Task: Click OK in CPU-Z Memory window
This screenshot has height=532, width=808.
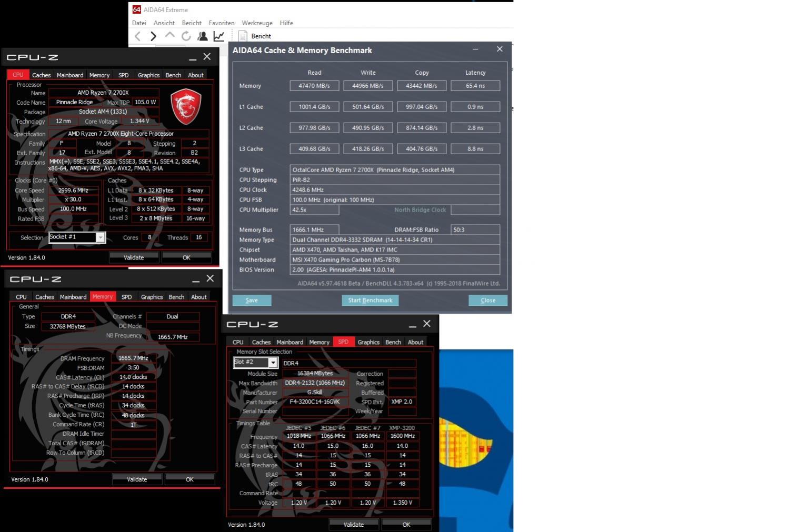Action: [189, 479]
